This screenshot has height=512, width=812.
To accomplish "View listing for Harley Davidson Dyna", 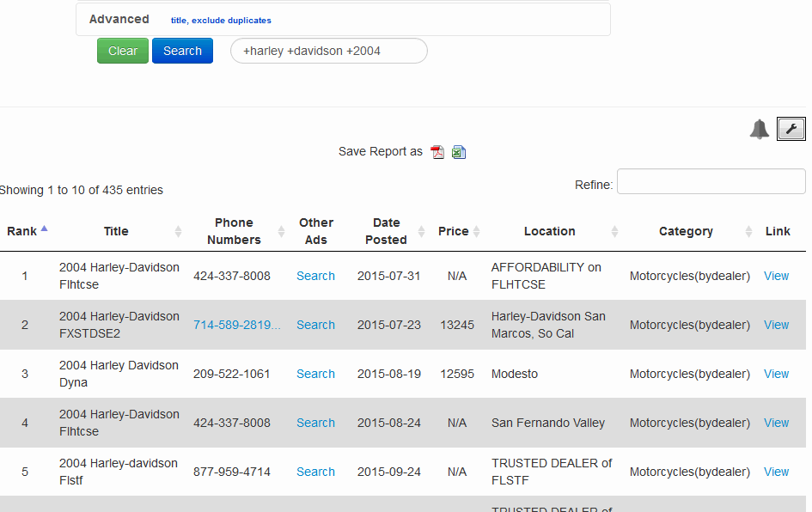I will coord(776,374).
